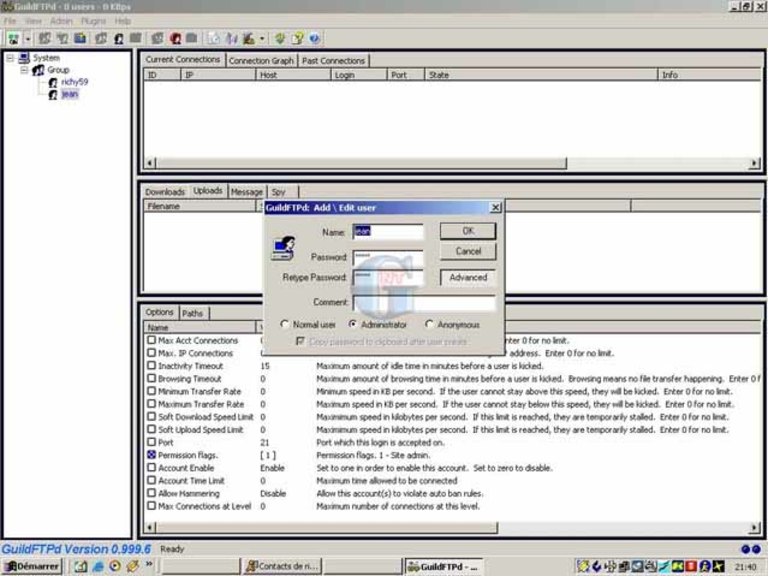Switch to the Connection Graph tab
Viewport: 768px width, 576px height.
point(261,61)
